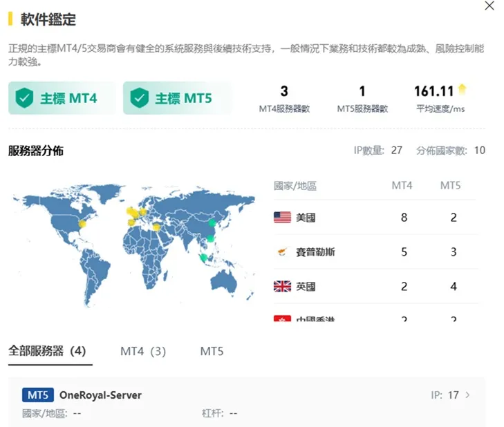Click the MT5 column header

click(x=450, y=185)
